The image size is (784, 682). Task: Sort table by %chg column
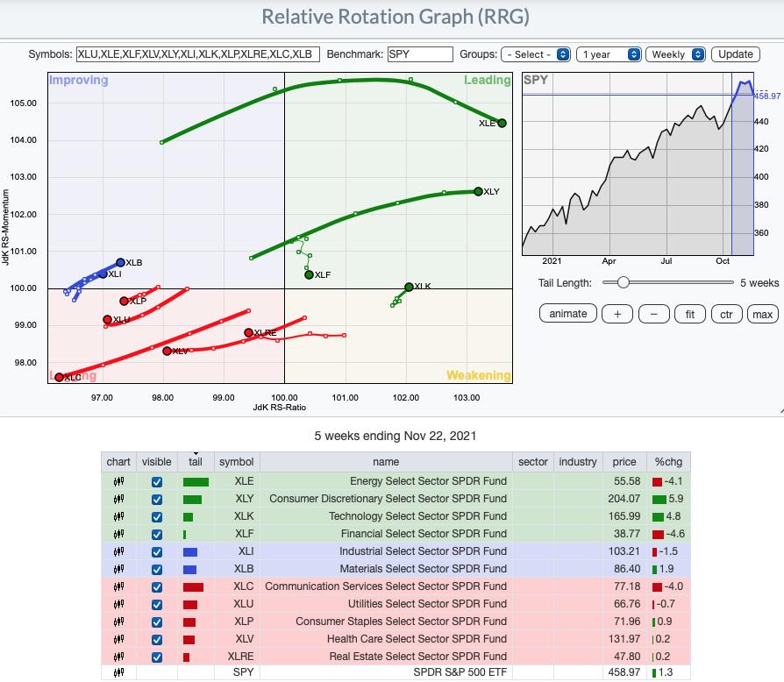[668, 462]
